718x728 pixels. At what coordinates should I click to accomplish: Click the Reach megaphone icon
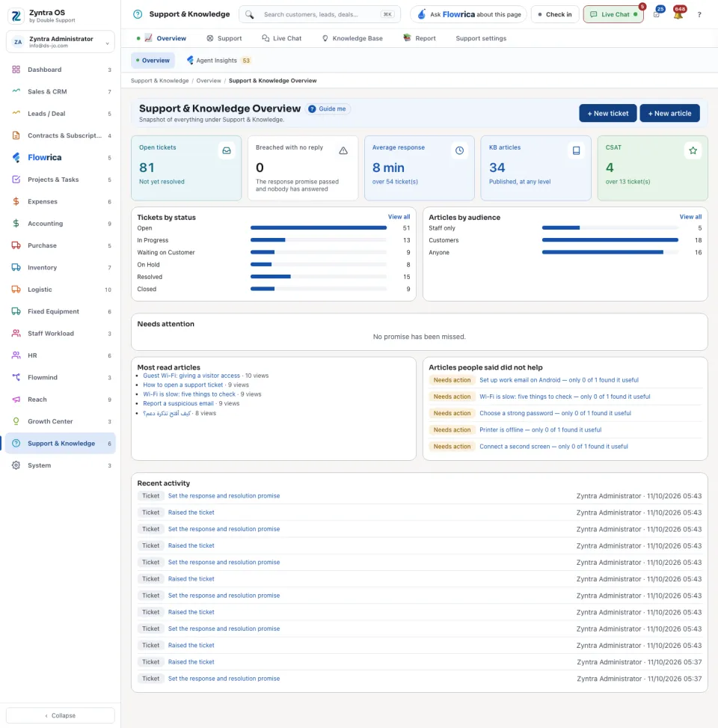click(16, 400)
